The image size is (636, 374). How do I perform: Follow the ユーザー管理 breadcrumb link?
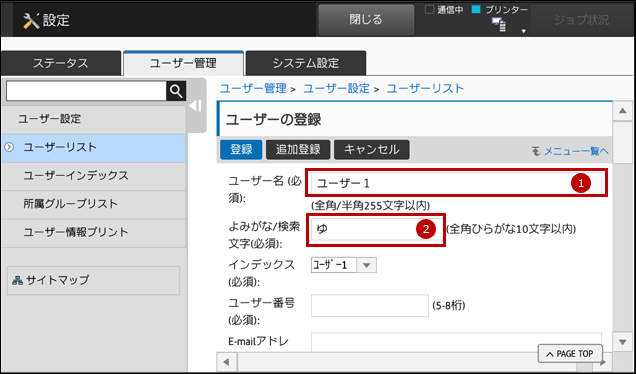[x=253, y=88]
